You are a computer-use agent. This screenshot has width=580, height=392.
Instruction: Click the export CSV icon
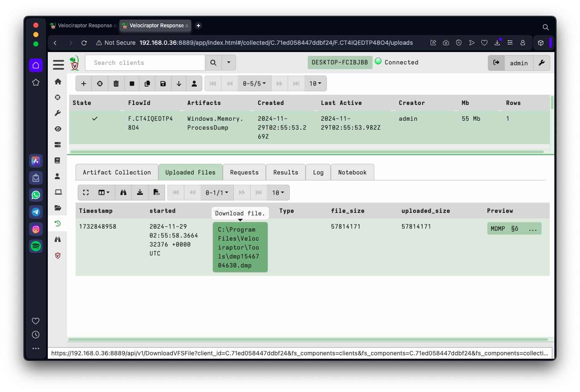pos(157,192)
